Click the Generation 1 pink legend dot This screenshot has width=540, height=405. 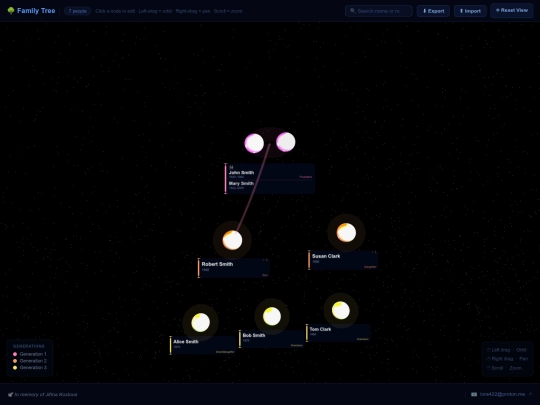pyautogui.click(x=15, y=354)
